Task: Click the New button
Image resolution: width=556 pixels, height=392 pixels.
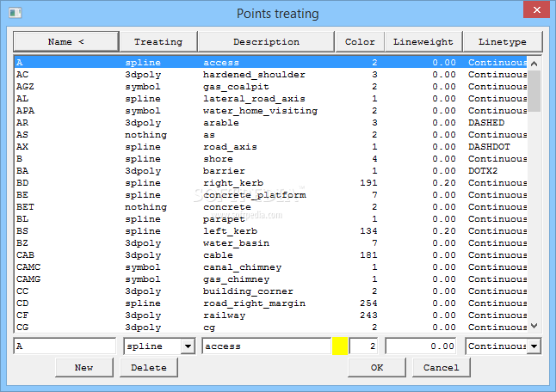Action: [84, 368]
